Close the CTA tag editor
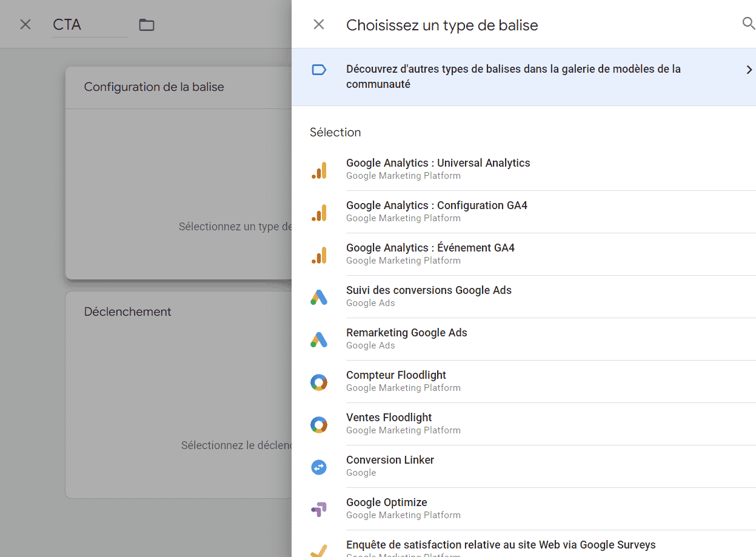This screenshot has width=756, height=557. pos(25,24)
